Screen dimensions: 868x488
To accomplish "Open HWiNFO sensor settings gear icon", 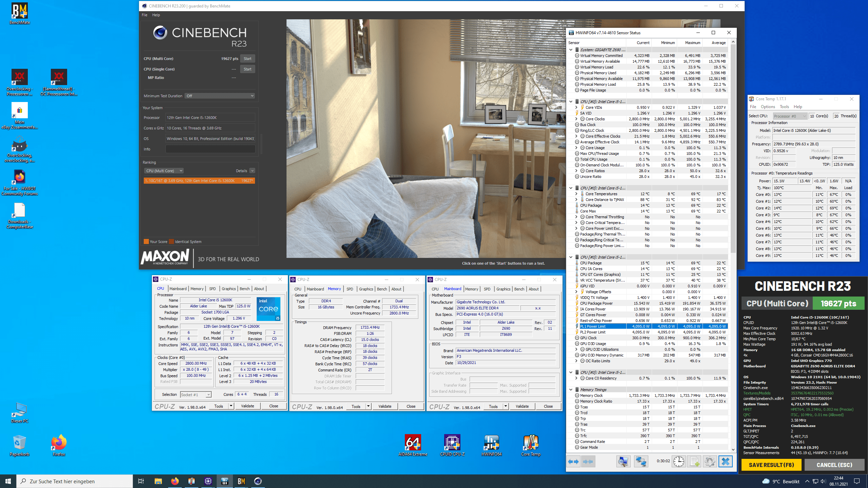I will point(710,462).
